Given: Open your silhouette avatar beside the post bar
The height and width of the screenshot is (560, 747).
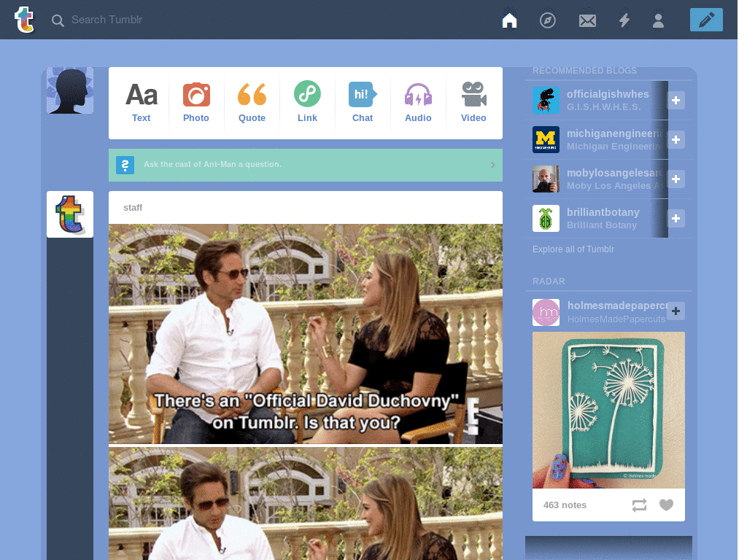Looking at the screenshot, I should pos(70,90).
